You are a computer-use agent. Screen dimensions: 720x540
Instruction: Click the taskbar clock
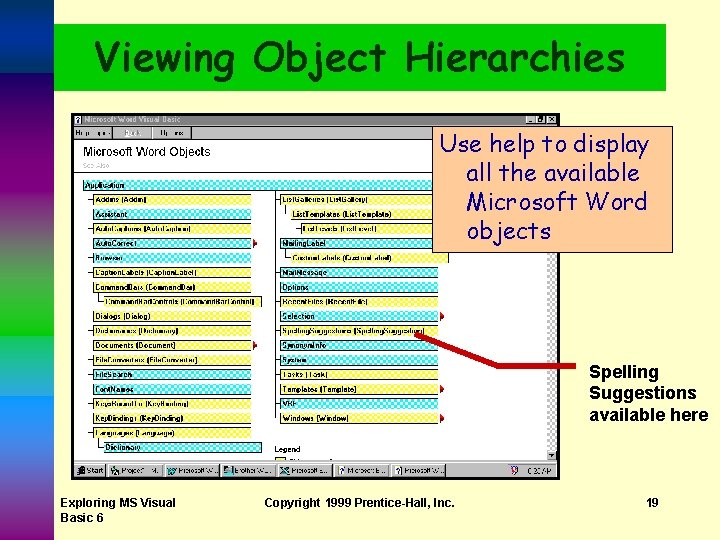[538, 471]
